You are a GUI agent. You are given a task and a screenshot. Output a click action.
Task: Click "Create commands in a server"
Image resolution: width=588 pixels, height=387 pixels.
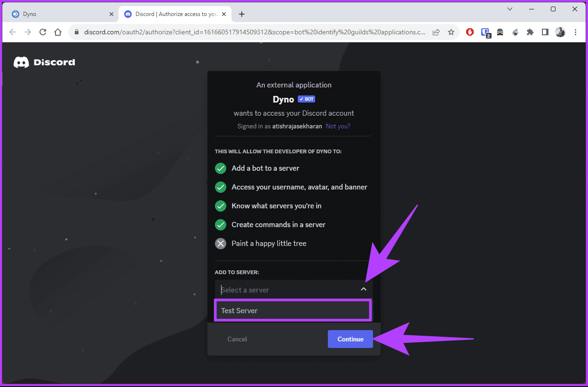click(278, 224)
